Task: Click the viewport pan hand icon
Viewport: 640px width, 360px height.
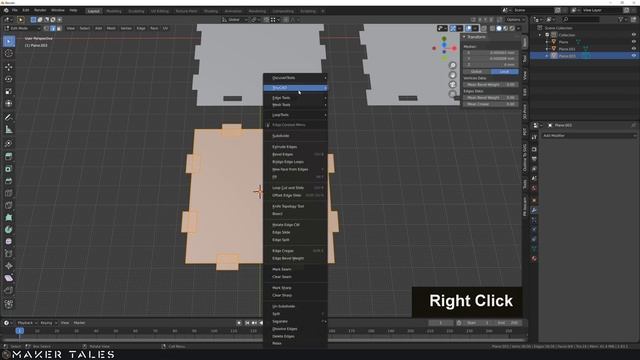Action: click(x=453, y=75)
